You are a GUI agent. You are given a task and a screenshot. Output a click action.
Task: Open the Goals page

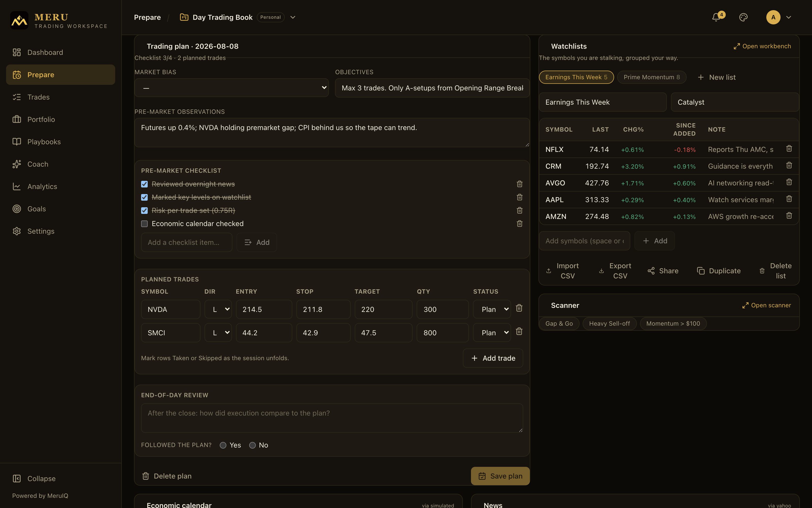pos(60,209)
